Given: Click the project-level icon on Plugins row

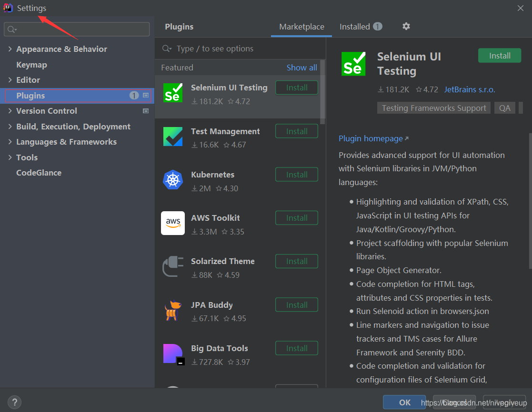Looking at the screenshot, I should pyautogui.click(x=146, y=96).
